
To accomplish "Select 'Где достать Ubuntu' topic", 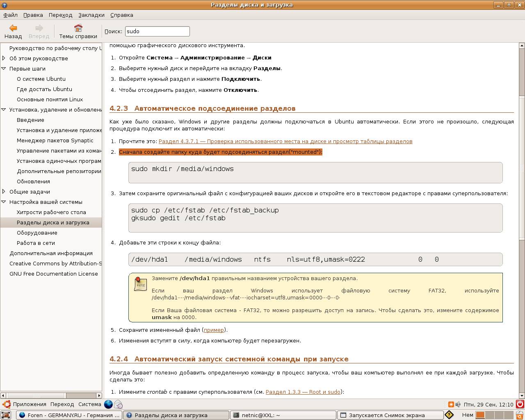I will tap(44, 89).
